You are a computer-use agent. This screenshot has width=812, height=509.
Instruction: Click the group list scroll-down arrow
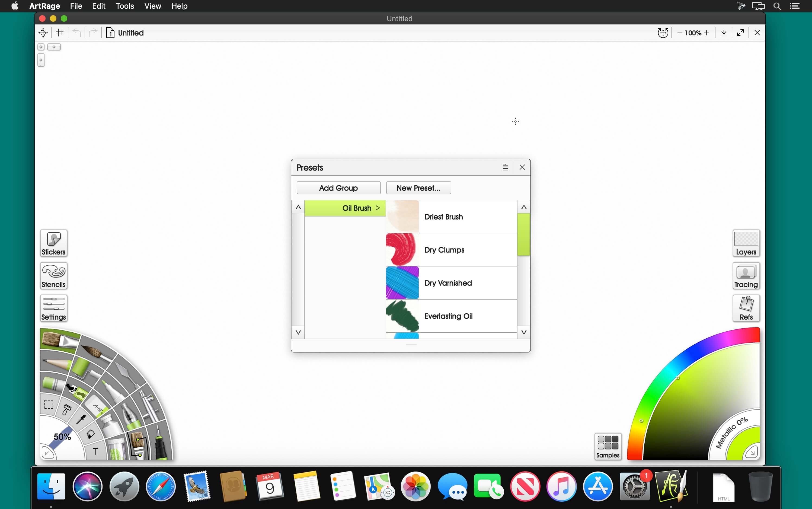(x=298, y=332)
